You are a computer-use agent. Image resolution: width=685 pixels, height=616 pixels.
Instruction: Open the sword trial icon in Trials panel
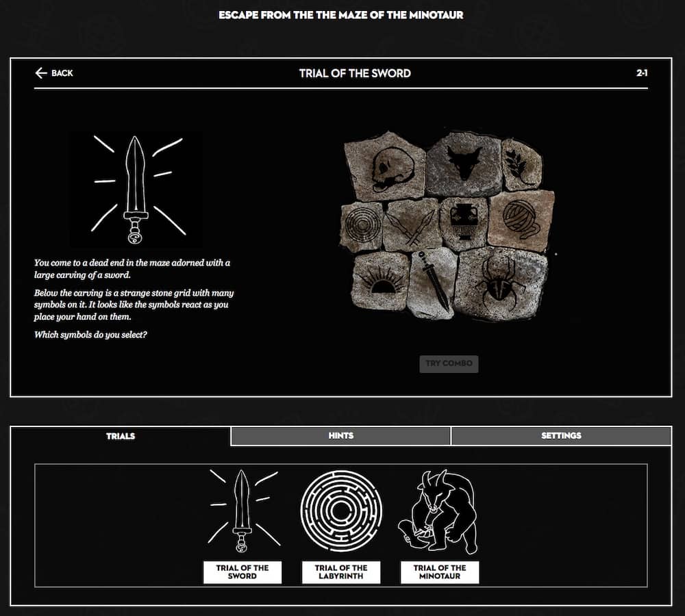coord(242,511)
